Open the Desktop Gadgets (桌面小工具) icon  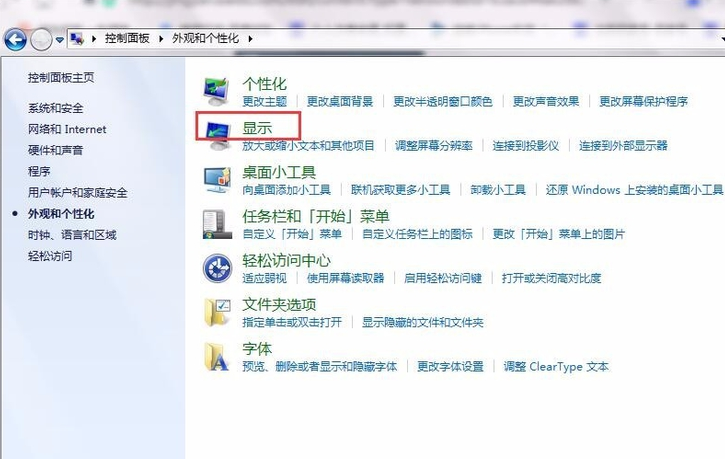(217, 179)
